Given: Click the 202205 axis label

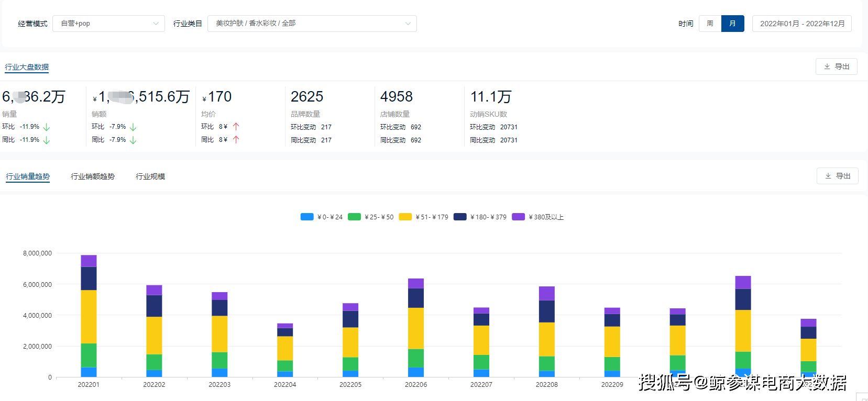Looking at the screenshot, I should pyautogui.click(x=350, y=385).
